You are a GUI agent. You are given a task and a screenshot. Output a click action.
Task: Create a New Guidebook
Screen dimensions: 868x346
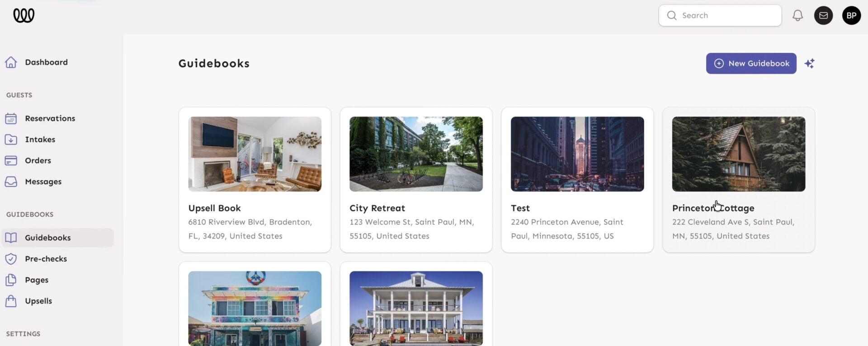(751, 64)
